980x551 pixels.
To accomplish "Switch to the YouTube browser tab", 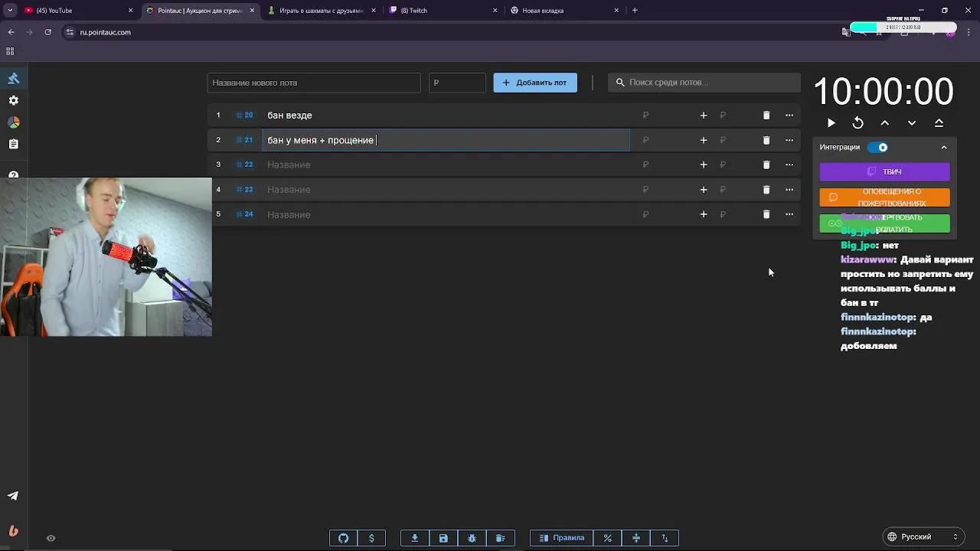I will pos(78,11).
